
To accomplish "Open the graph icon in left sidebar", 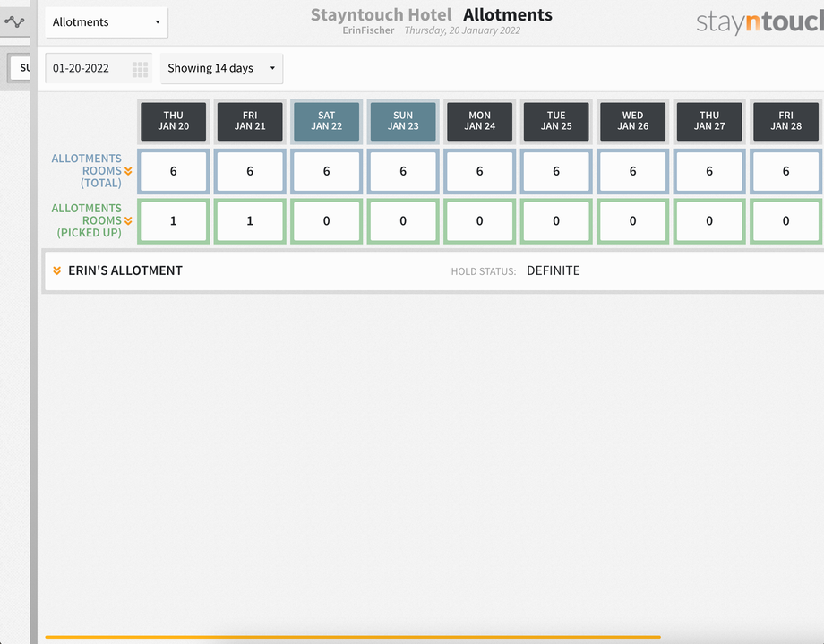I will [14, 22].
